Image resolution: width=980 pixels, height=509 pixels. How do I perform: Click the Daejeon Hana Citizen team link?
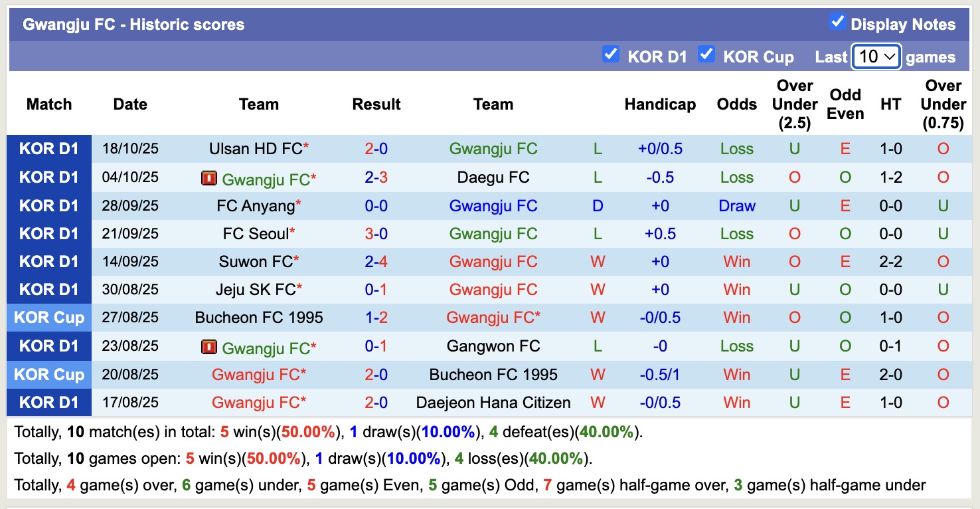(x=493, y=402)
